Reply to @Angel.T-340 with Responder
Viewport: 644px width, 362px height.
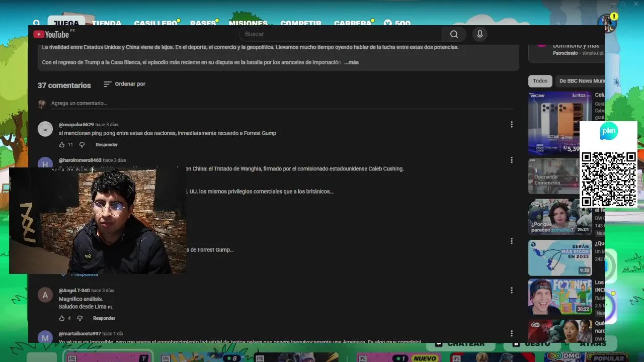coord(104,318)
